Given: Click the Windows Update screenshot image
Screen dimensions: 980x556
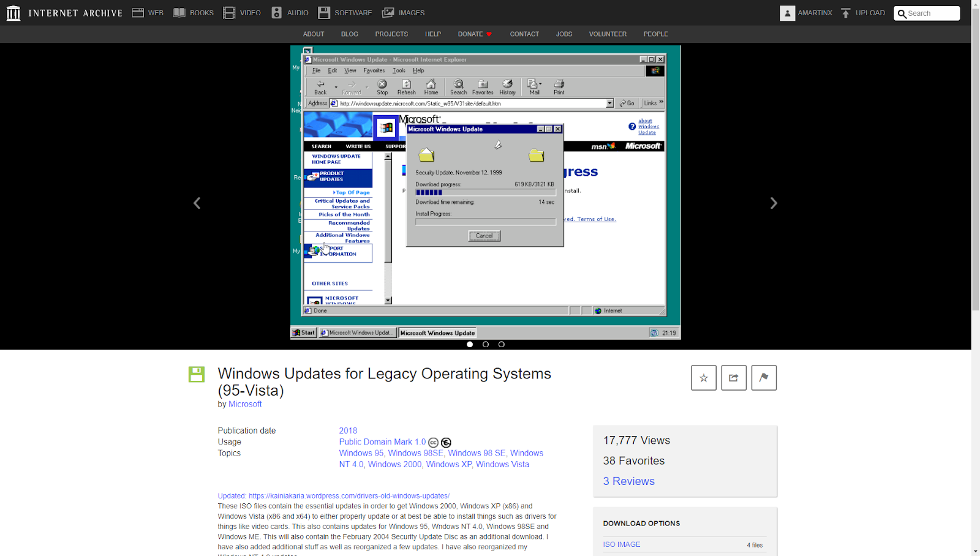Looking at the screenshot, I should [485, 193].
